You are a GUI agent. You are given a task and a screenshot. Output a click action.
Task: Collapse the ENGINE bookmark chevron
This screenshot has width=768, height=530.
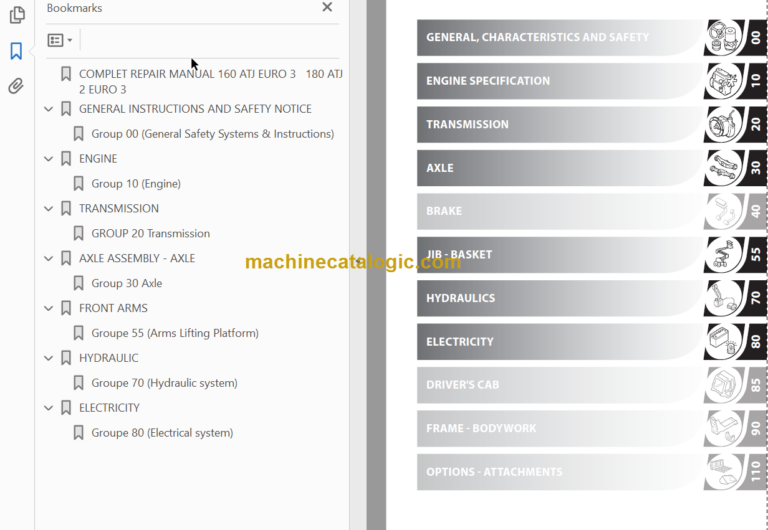[x=48, y=159]
